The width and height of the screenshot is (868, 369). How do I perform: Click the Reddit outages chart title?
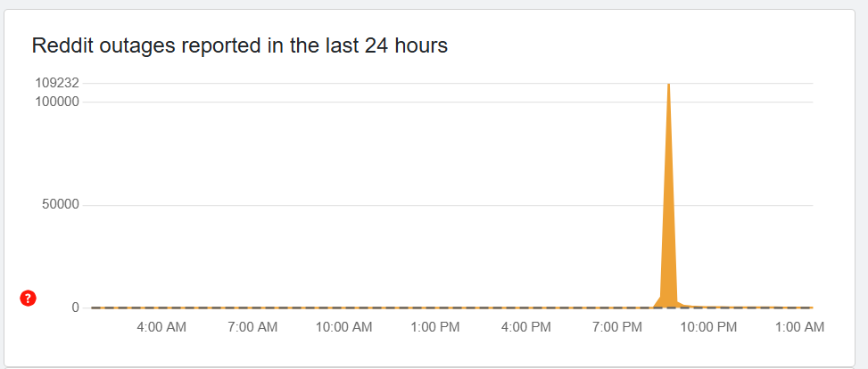[239, 45]
